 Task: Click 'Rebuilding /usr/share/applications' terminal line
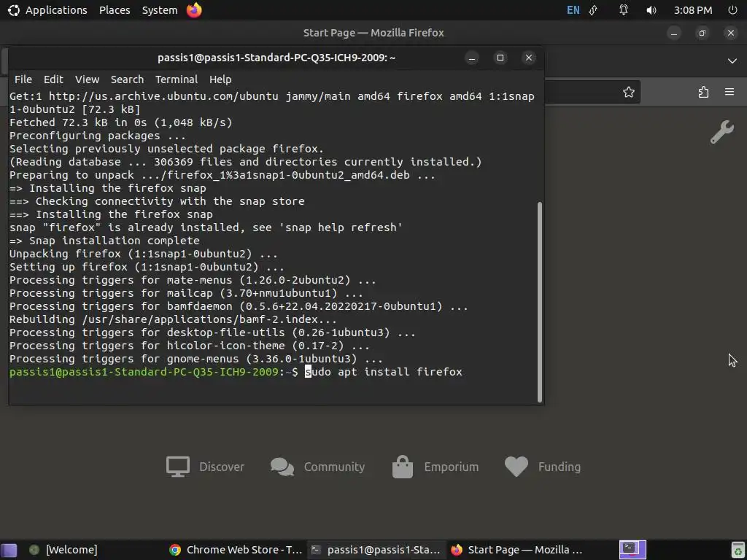[173, 319]
